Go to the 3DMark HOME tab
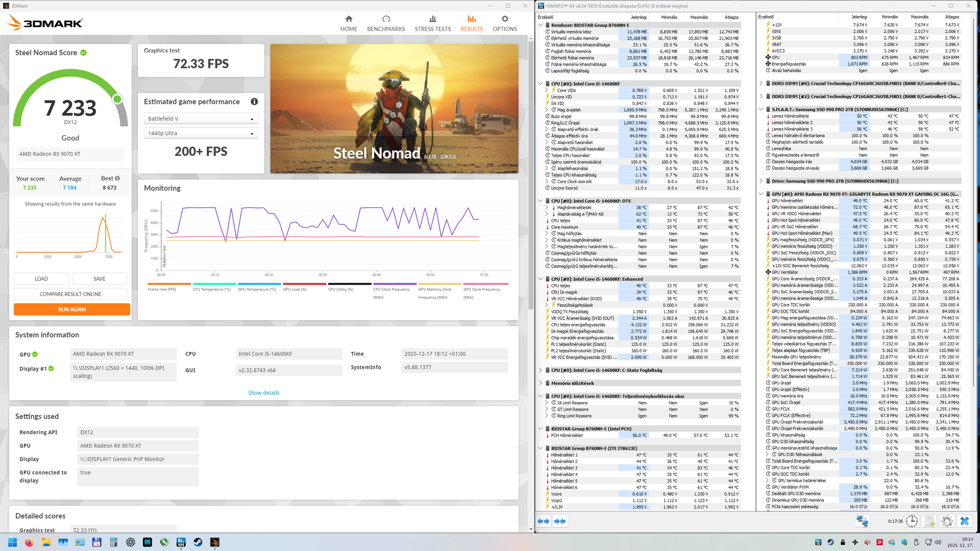Viewport: 980px width, 551px height. click(349, 23)
